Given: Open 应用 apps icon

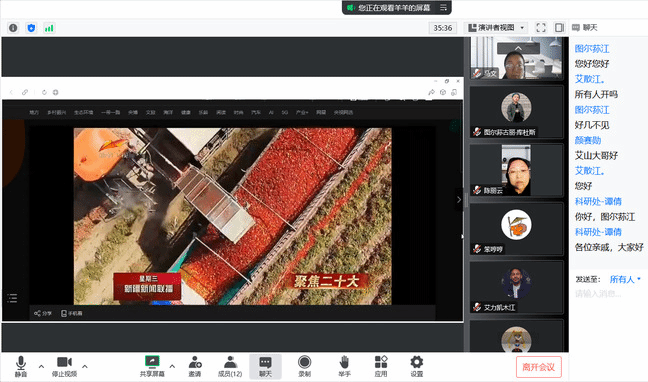Looking at the screenshot, I should (x=381, y=366).
